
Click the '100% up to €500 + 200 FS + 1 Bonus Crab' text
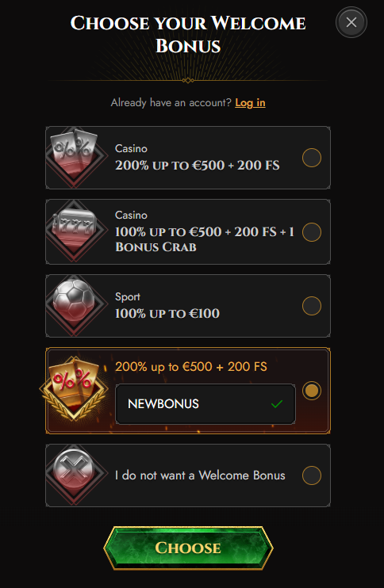(204, 239)
